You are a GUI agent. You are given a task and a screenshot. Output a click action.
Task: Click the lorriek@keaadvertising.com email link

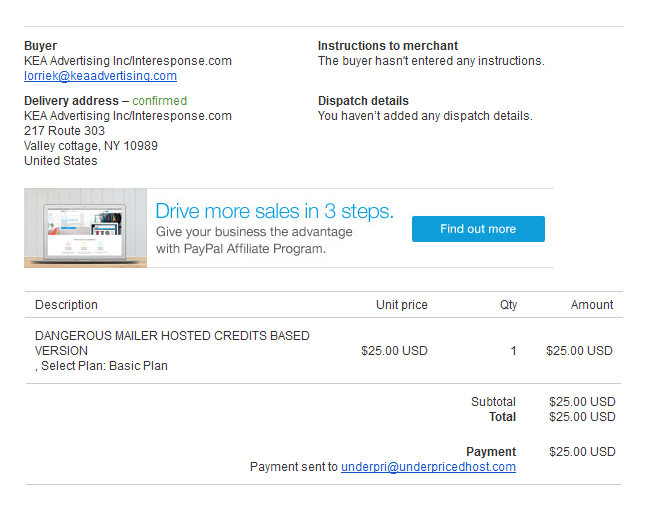tap(100, 76)
